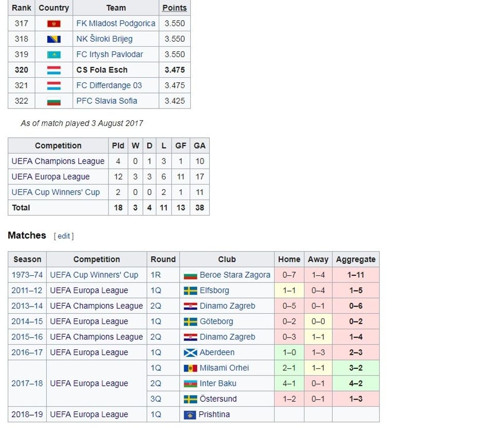
Task: Follow the PFC Slavia Sofia link
Action: [x=106, y=101]
